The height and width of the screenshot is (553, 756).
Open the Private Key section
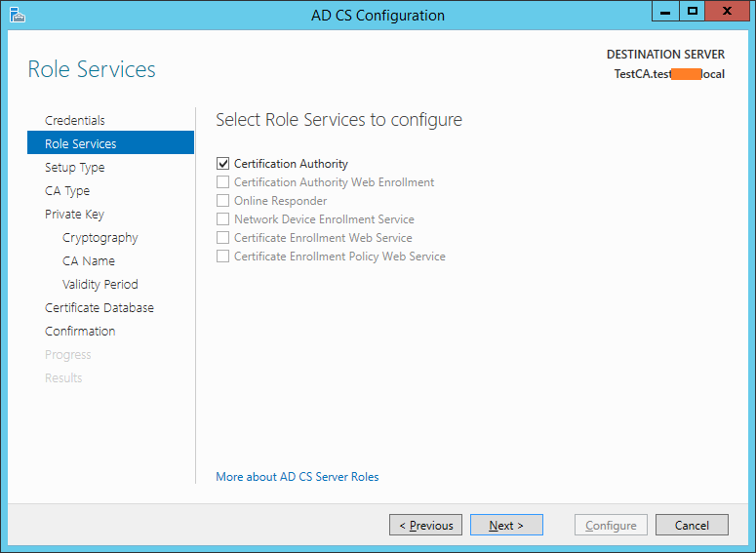click(74, 214)
